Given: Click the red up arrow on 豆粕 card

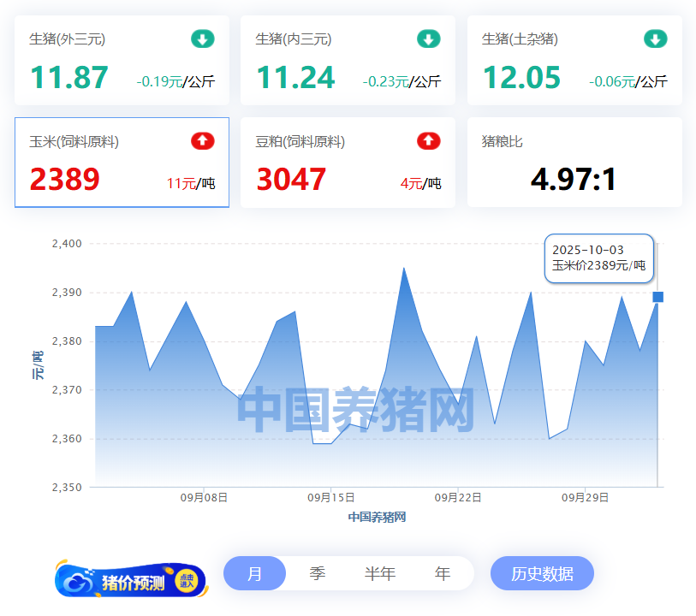Looking at the screenshot, I should click(x=428, y=141).
